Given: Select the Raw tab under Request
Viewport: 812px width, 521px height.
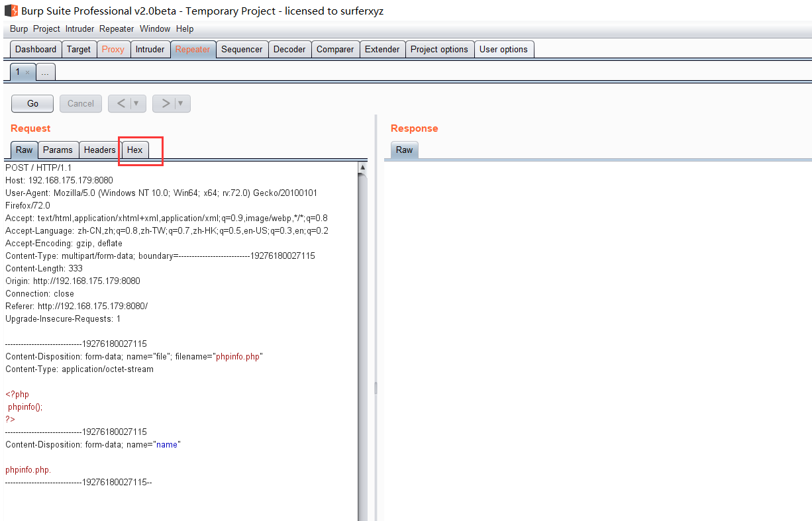Looking at the screenshot, I should 25,150.
